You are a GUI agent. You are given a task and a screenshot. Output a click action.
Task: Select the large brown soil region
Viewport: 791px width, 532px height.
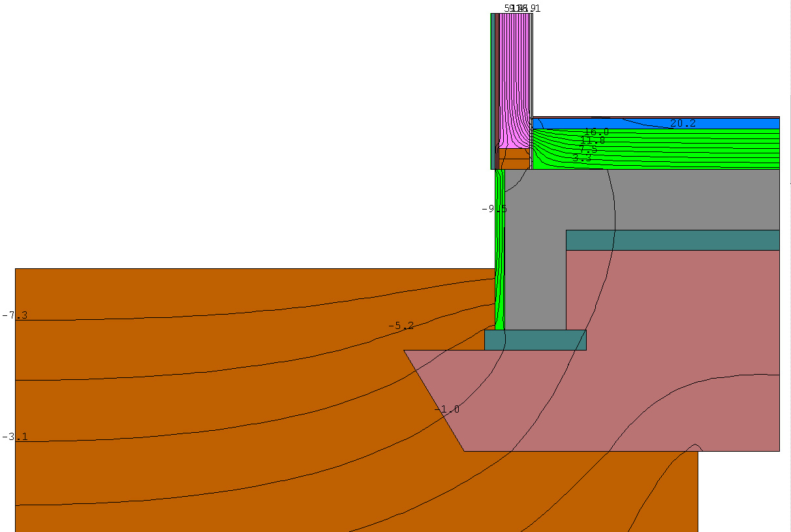(x=196, y=405)
